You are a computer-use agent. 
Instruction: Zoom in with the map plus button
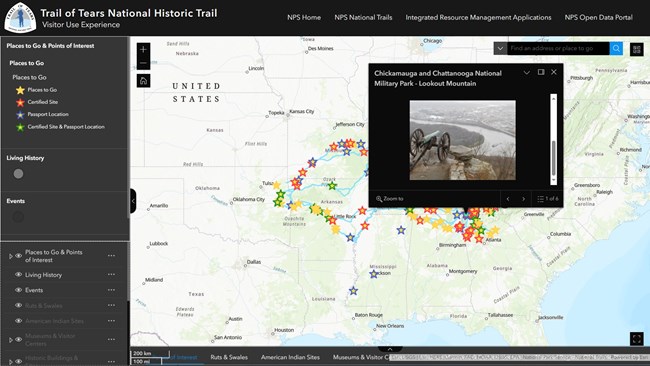143,49
